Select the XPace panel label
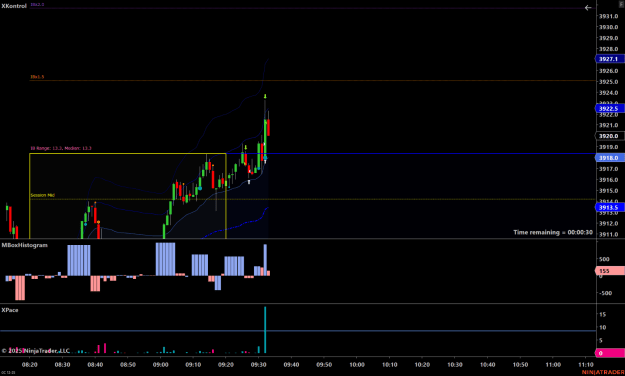This screenshot has width=625, height=376. click(10, 310)
